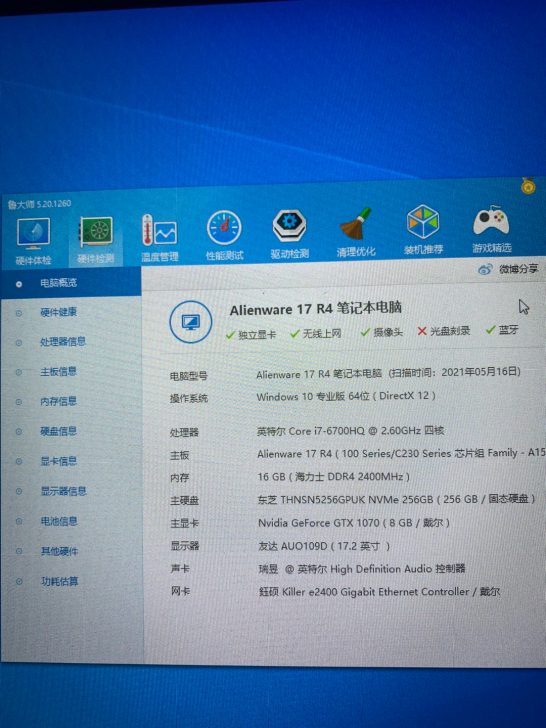
Task: Select the 硬件检测 hardware detection icon
Action: pyautogui.click(x=96, y=240)
